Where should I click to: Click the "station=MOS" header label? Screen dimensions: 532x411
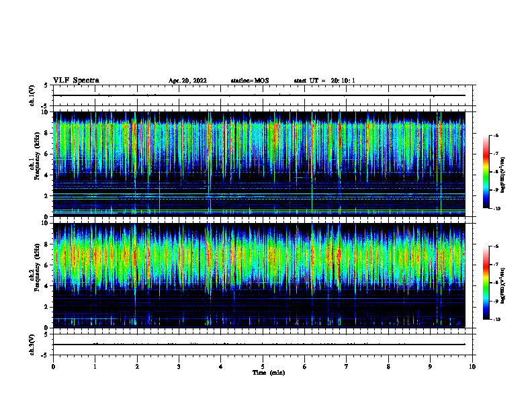tap(250, 81)
